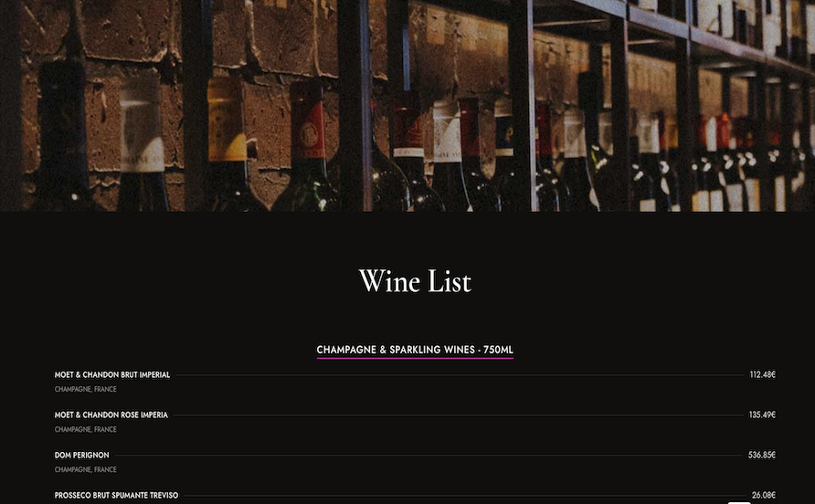Viewport: 815px width, 504px height.
Task: Click the pink underline beneath the section title
Action: (x=415, y=358)
